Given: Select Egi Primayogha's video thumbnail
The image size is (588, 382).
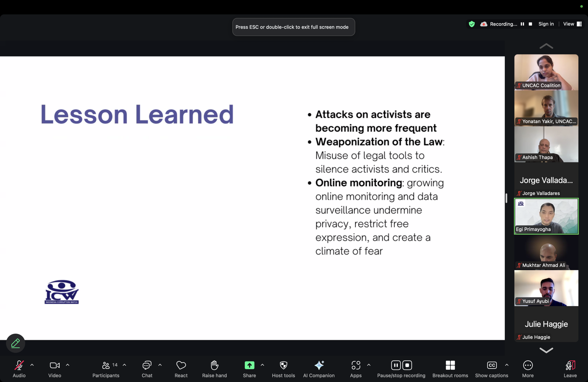Looking at the screenshot, I should [x=546, y=216].
